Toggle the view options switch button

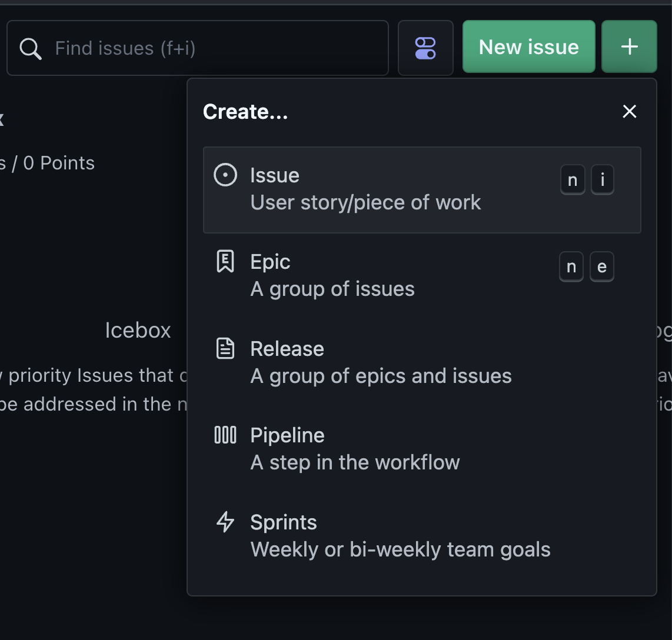click(425, 48)
